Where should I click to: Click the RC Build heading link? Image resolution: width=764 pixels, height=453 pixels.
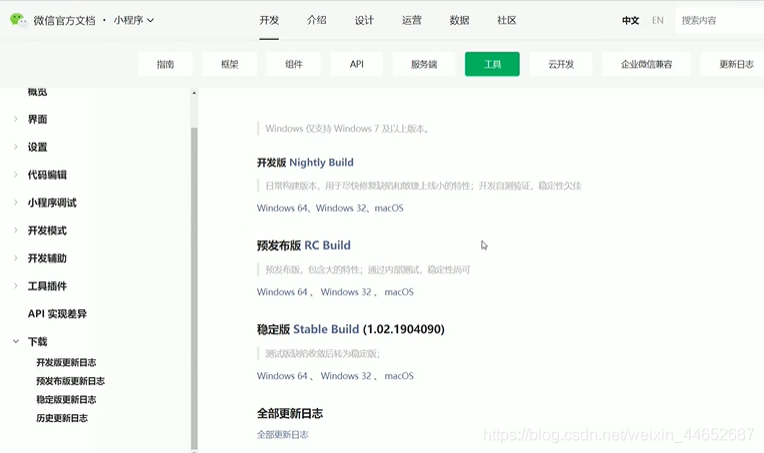pos(327,245)
